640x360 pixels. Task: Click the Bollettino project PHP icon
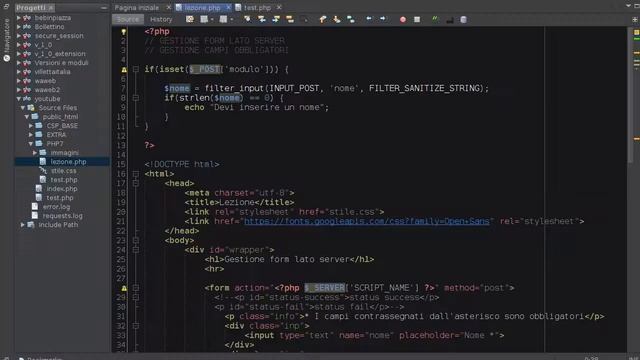(27, 27)
